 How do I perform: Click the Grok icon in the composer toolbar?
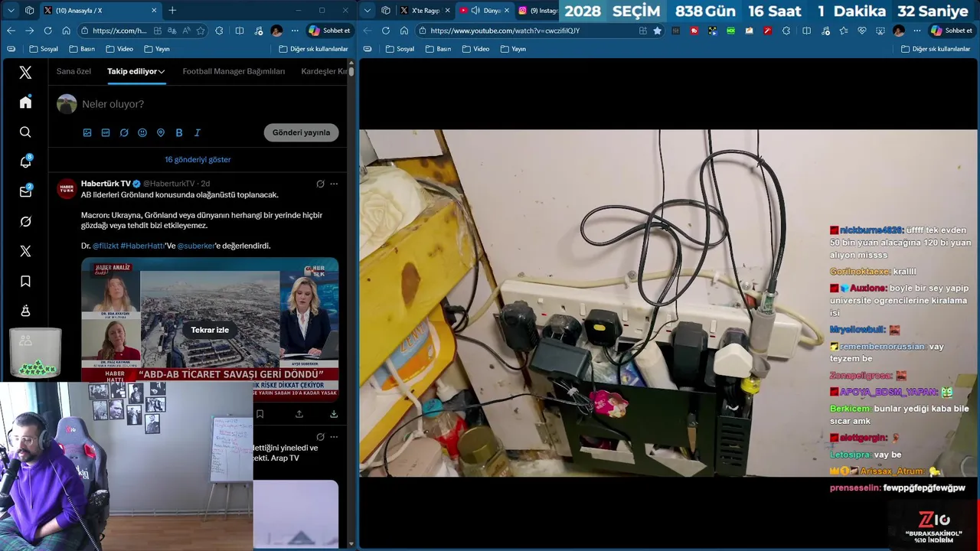(124, 132)
